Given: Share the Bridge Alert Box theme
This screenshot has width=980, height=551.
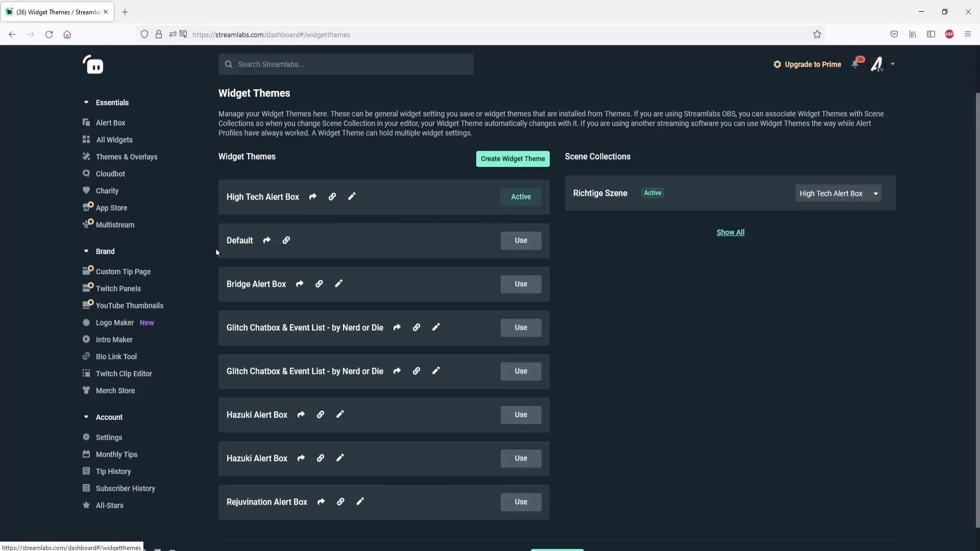Looking at the screenshot, I should click(x=300, y=284).
